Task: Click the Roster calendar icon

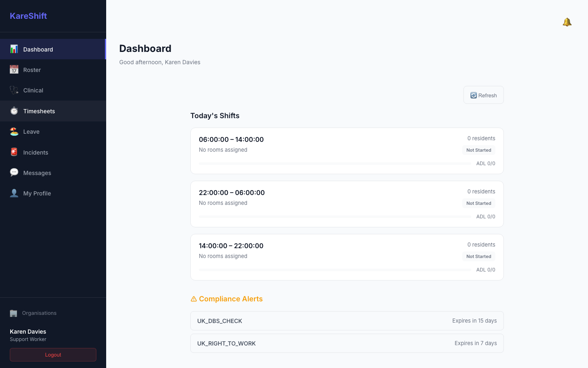Action: [14, 70]
